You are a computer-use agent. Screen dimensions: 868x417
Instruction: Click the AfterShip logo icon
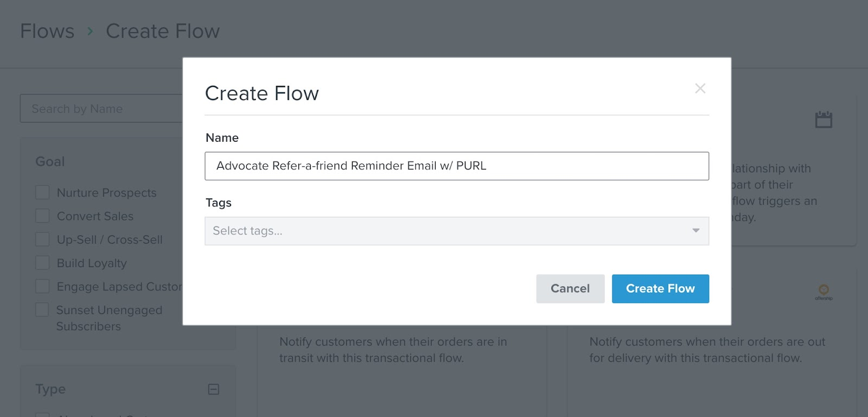(824, 292)
